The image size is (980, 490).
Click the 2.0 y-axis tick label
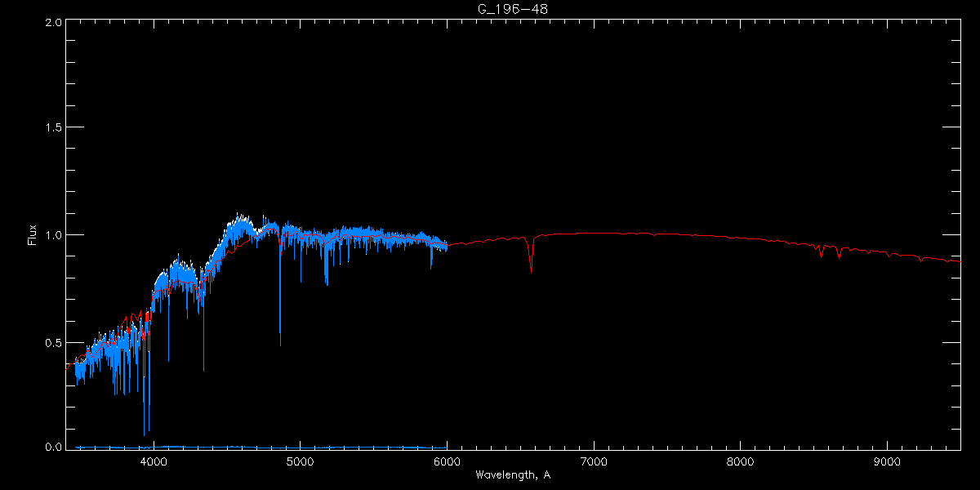52,22
